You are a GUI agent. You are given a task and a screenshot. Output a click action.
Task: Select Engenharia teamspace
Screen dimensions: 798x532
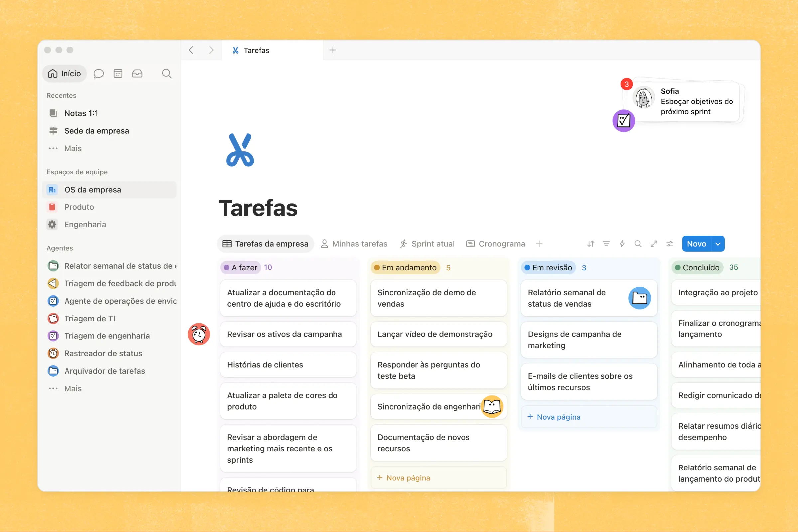click(109, 225)
